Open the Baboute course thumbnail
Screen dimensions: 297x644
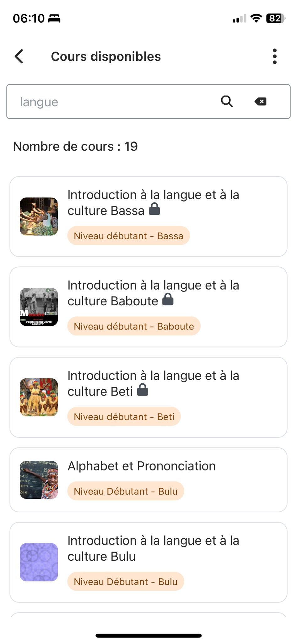coord(39,307)
